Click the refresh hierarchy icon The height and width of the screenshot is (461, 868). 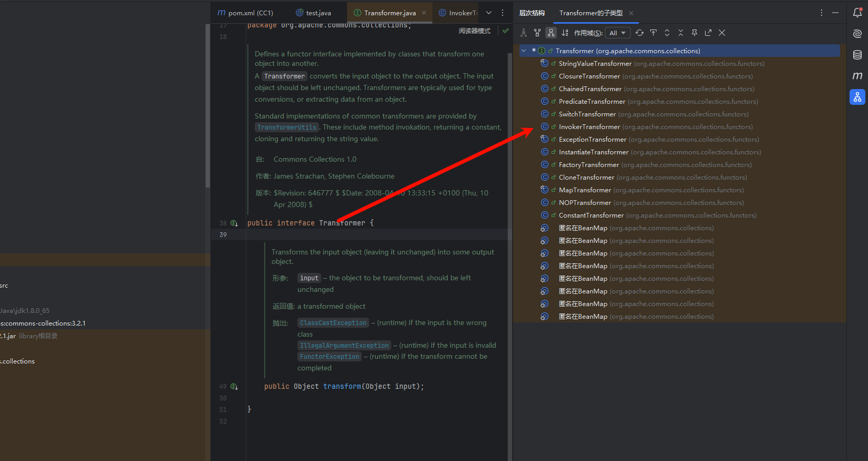[x=640, y=33]
